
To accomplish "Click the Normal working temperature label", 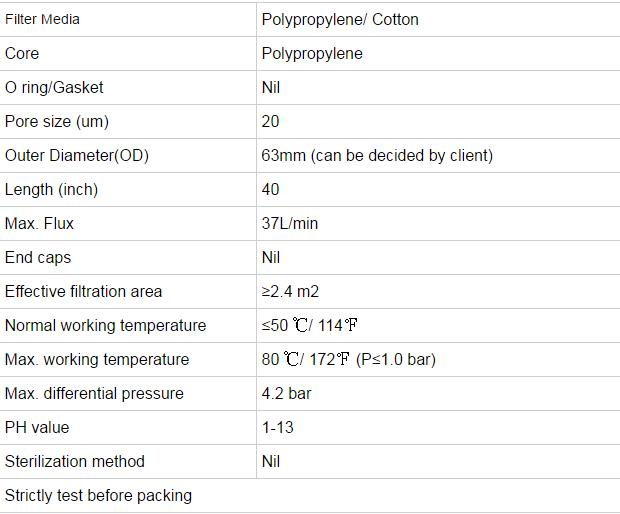I will pyautogui.click(x=106, y=325).
